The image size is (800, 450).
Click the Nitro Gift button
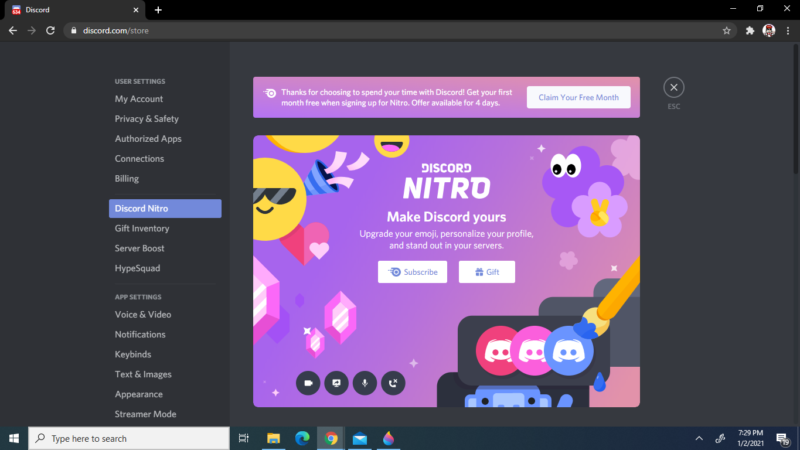tap(487, 272)
